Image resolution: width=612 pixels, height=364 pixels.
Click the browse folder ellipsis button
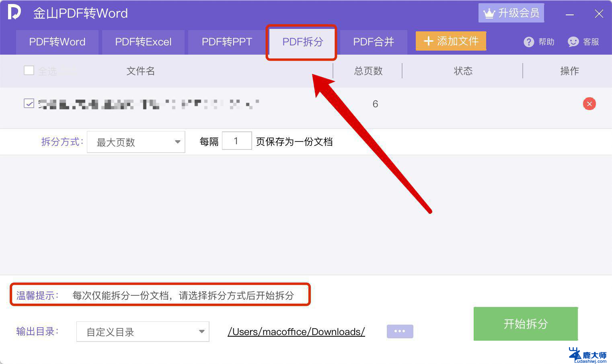pos(400,331)
